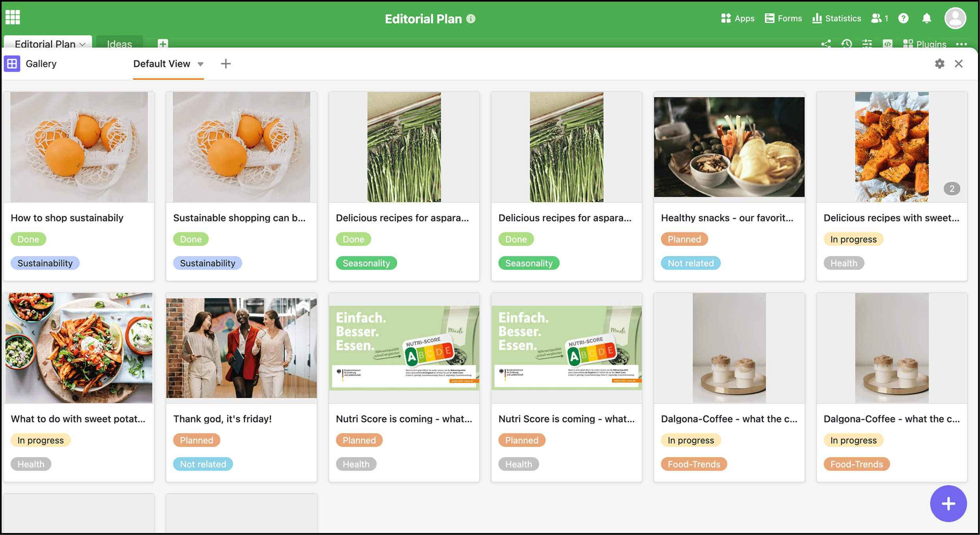Expand the Default View dropdown arrow

pyautogui.click(x=201, y=64)
